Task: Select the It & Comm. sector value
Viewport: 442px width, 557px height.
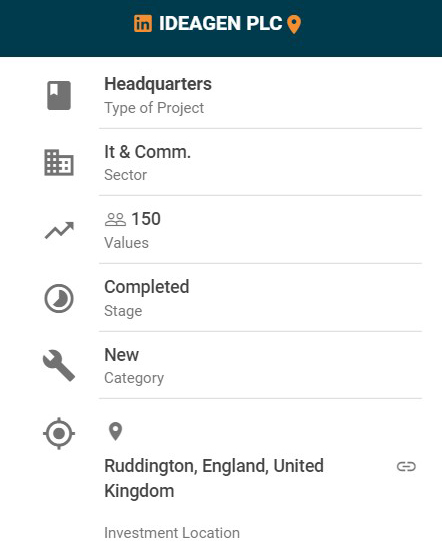Action: (x=147, y=152)
